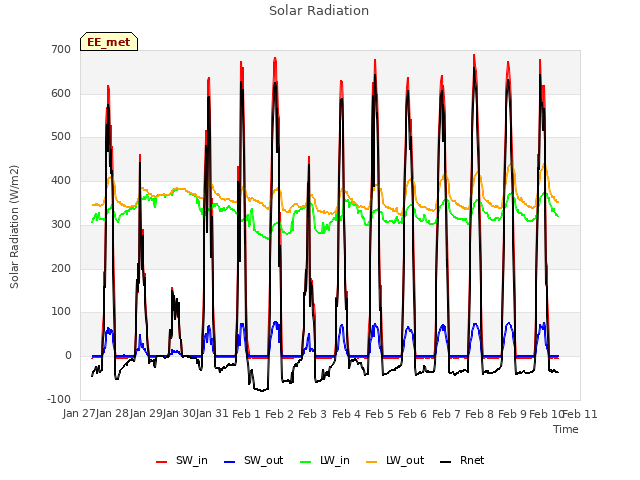Click the SW_in legend entry

(x=182, y=460)
